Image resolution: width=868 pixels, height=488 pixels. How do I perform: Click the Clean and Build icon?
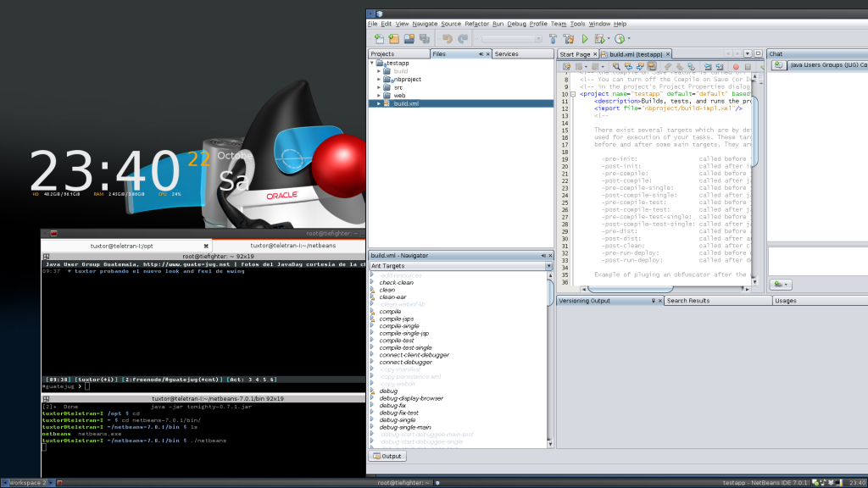569,39
